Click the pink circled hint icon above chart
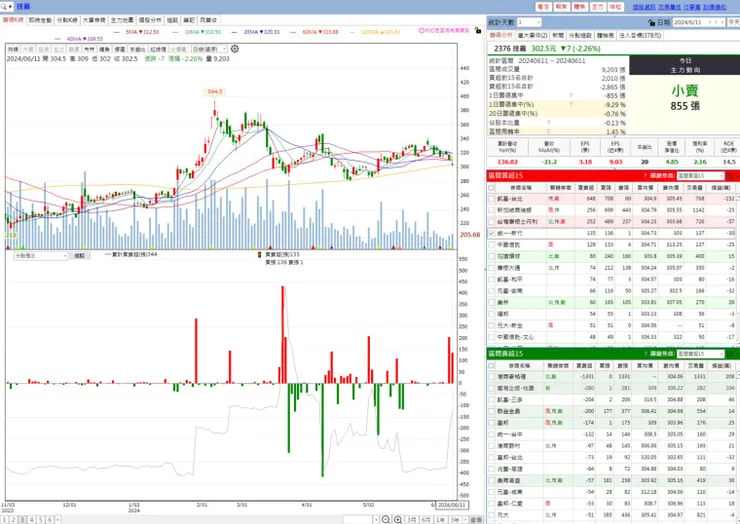The width and height of the screenshot is (740, 524). coord(421,31)
